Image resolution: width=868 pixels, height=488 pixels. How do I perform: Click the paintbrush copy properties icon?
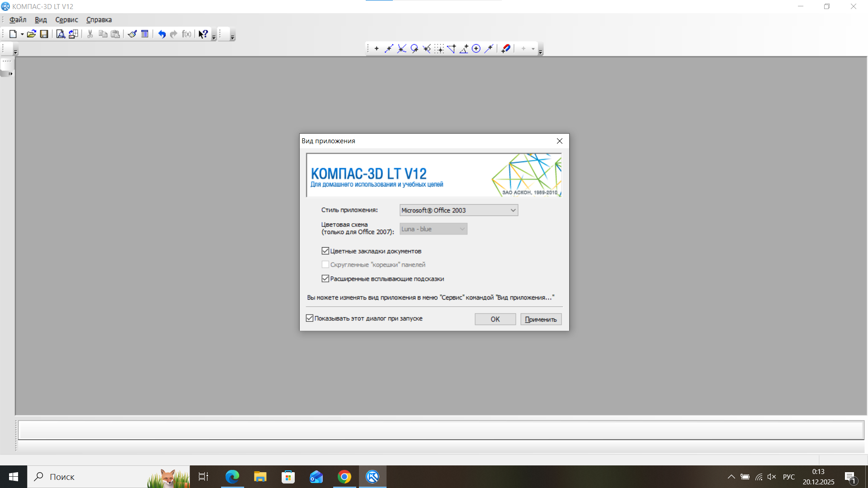[x=132, y=34]
